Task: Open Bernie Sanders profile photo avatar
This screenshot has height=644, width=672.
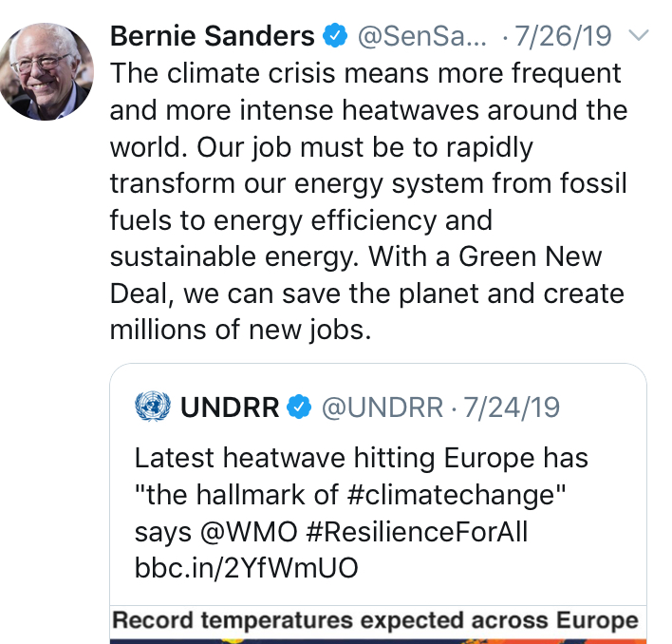Action: pos(47,71)
